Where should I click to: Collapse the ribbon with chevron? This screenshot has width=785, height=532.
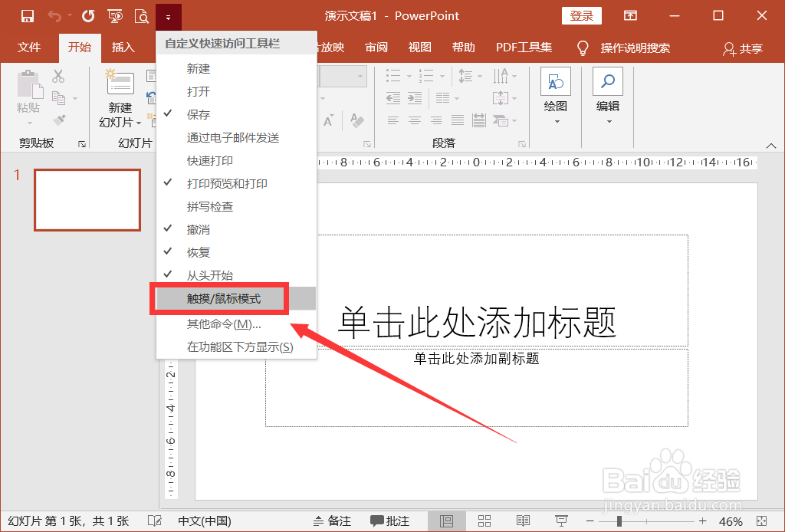(x=771, y=146)
